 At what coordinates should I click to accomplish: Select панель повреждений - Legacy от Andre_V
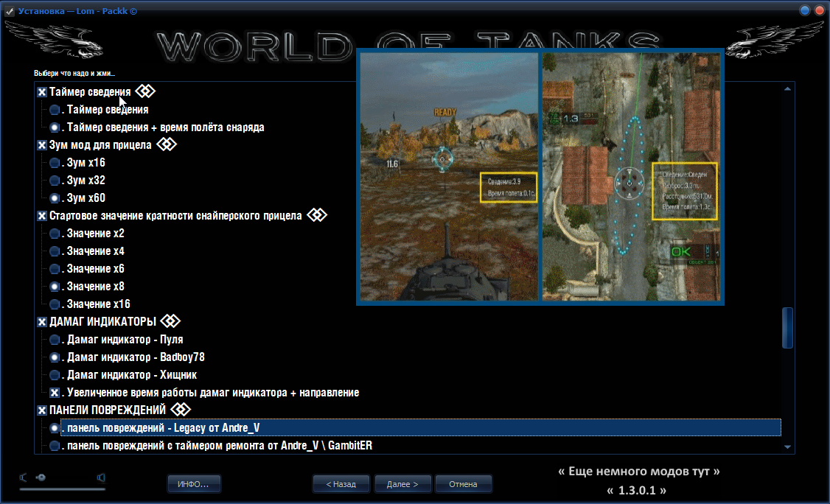tap(54, 428)
